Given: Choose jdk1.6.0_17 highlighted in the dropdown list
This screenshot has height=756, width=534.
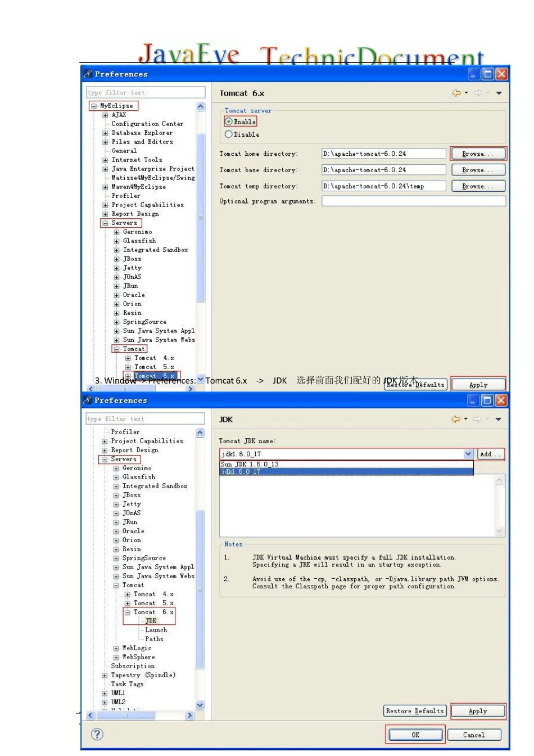Looking at the screenshot, I should (346, 471).
